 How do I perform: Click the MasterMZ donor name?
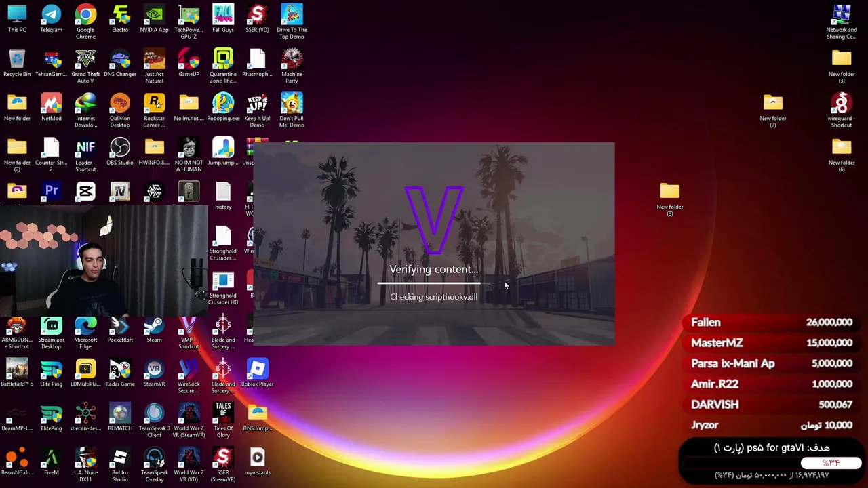(717, 343)
